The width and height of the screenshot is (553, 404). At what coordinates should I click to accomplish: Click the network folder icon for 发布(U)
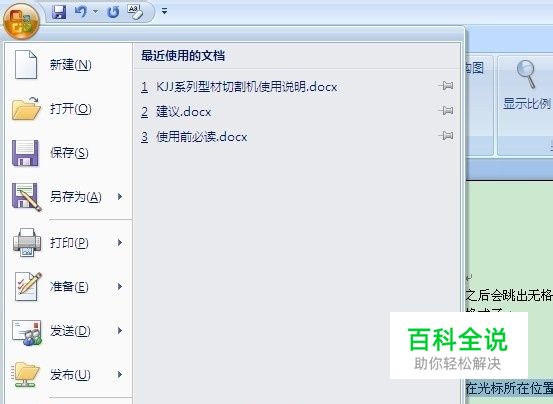pos(25,375)
